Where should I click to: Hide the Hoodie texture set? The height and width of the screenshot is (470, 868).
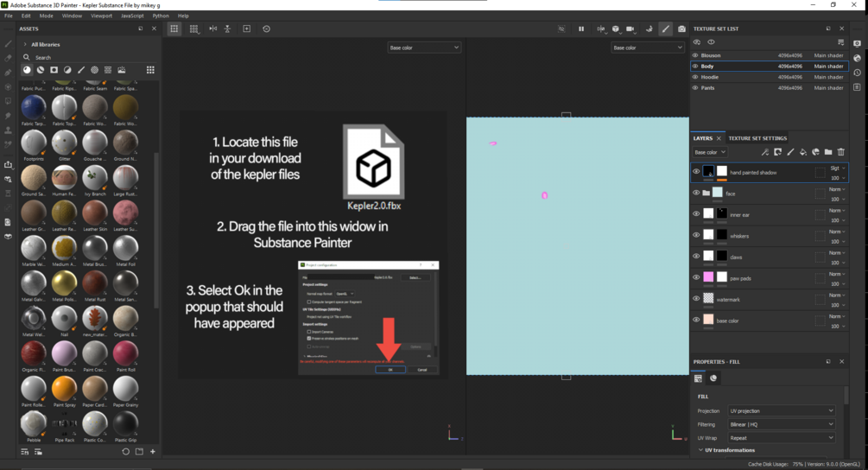click(x=695, y=77)
